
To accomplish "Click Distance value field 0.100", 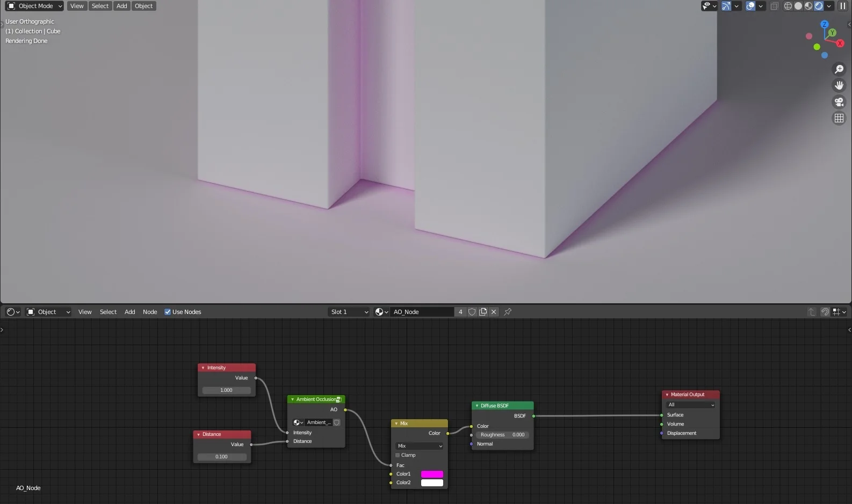I will (221, 457).
